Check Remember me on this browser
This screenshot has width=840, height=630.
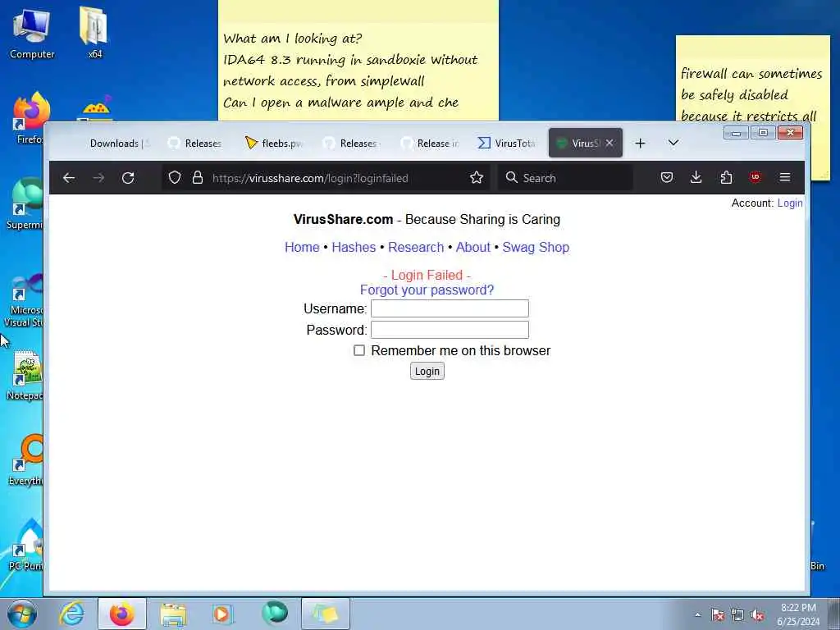click(x=359, y=350)
